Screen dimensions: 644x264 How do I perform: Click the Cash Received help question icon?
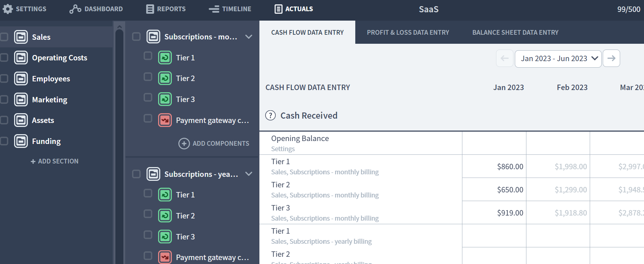tap(270, 115)
